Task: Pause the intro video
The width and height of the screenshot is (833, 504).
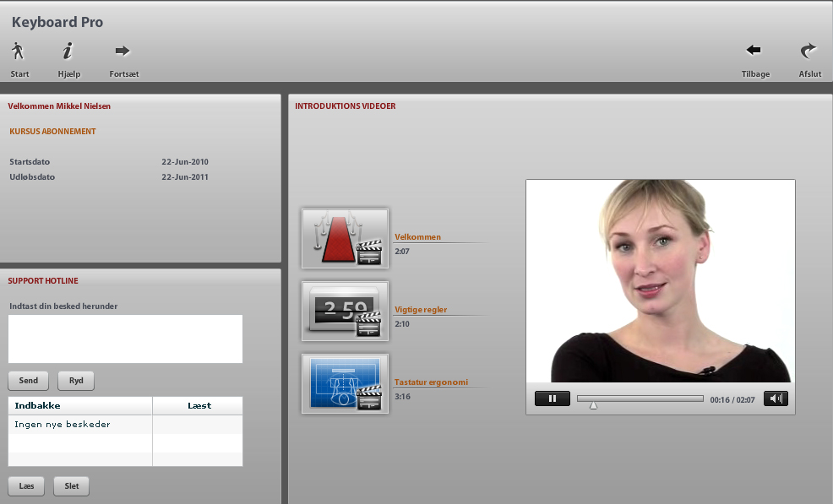Action: point(552,398)
